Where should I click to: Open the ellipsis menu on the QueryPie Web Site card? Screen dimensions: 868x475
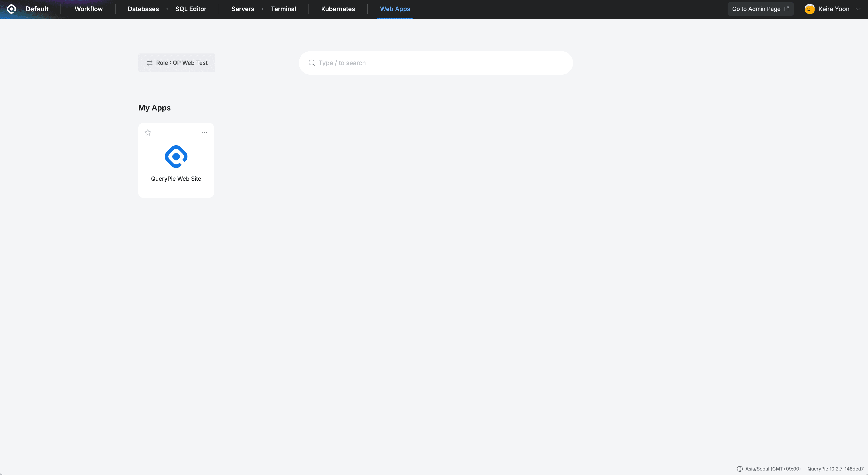204,132
